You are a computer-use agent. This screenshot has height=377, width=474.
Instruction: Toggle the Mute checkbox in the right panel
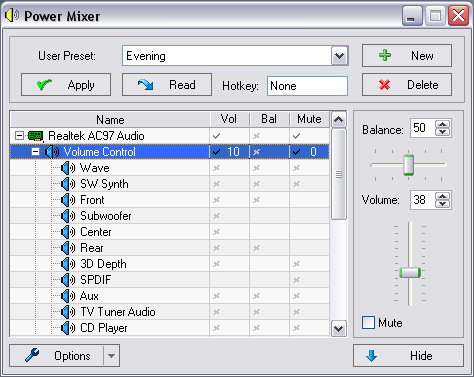point(368,323)
